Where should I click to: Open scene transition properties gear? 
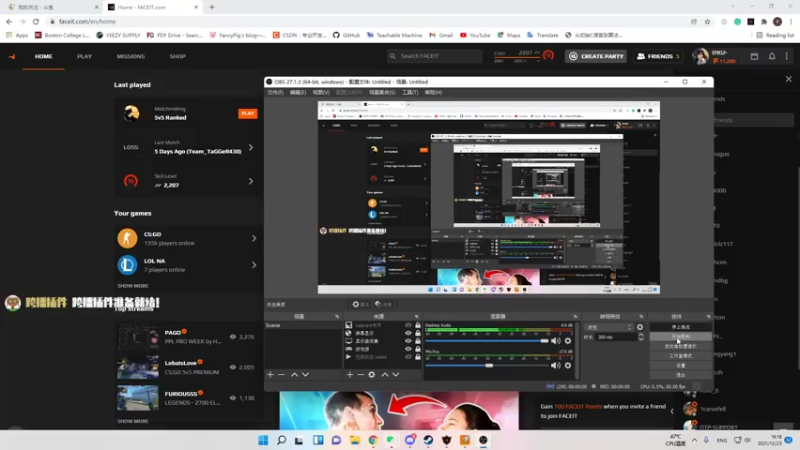coord(640,327)
